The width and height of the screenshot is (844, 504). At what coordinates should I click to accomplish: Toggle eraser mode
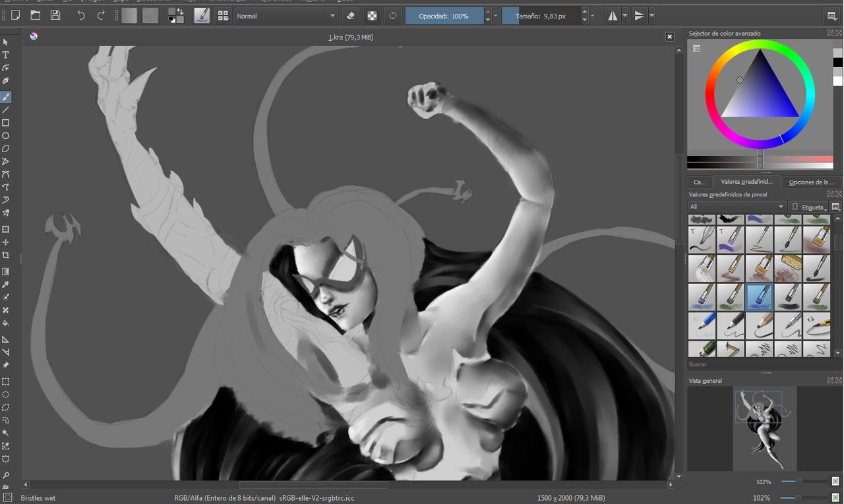point(351,16)
